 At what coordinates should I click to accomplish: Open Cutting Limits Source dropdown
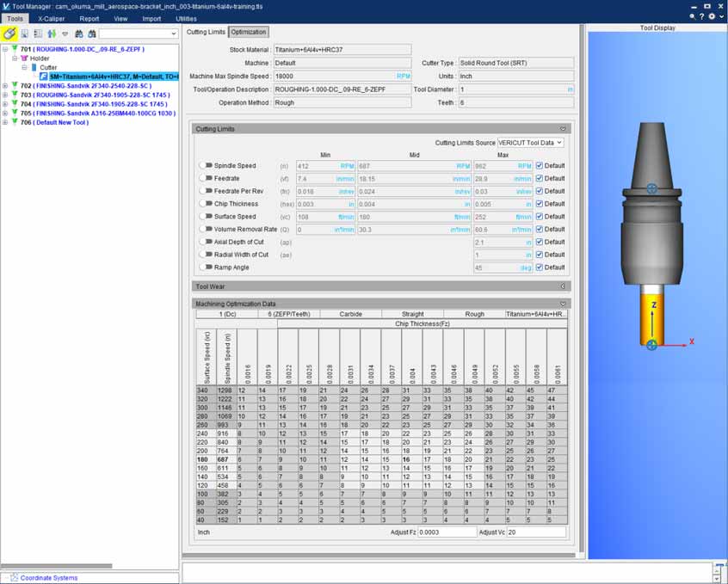point(530,143)
